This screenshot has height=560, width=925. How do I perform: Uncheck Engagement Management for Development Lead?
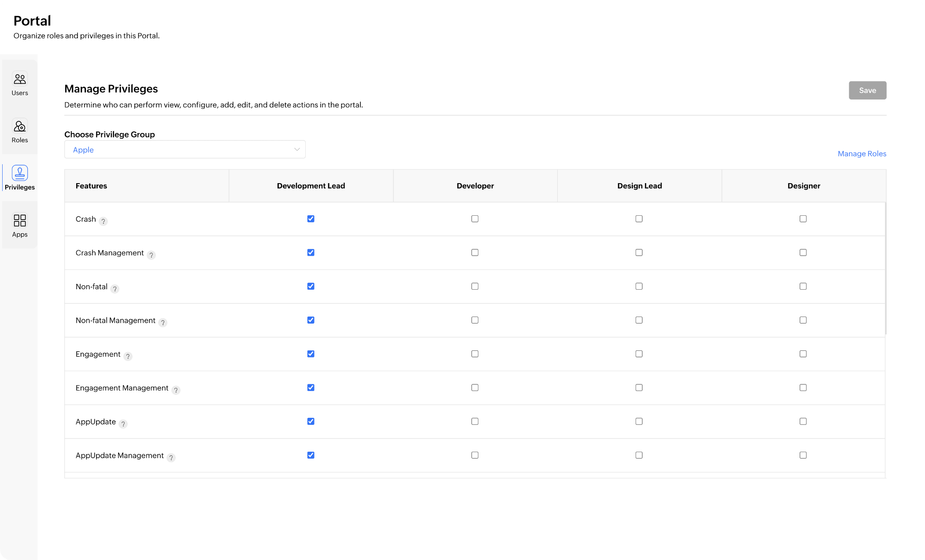[x=311, y=388]
